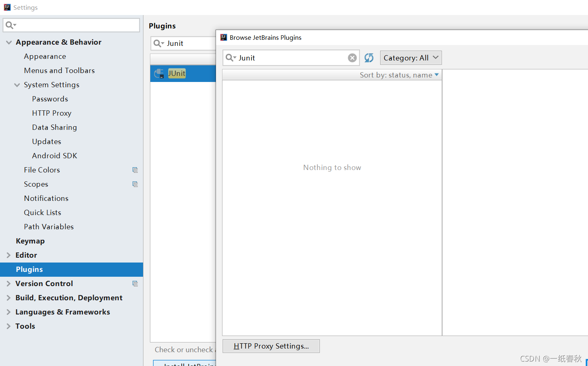The width and height of the screenshot is (588, 366).
Task: Collapse Appearance & Behavior section
Action: (9, 42)
